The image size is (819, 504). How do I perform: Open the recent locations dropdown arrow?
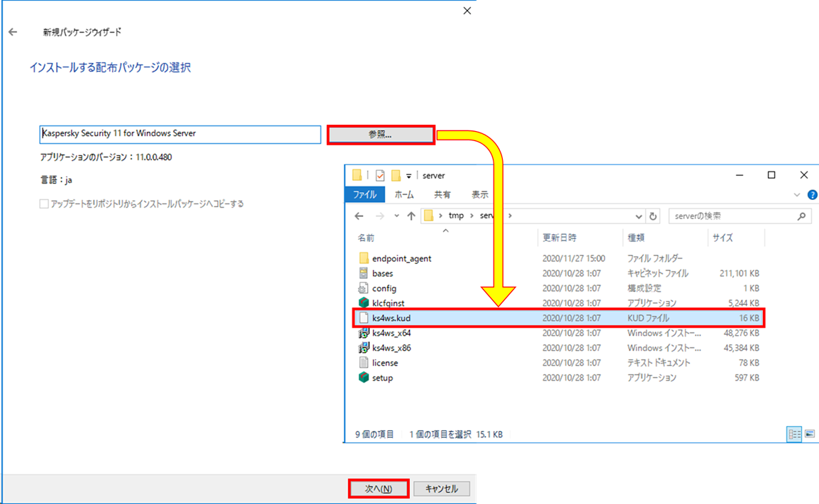[x=396, y=215]
